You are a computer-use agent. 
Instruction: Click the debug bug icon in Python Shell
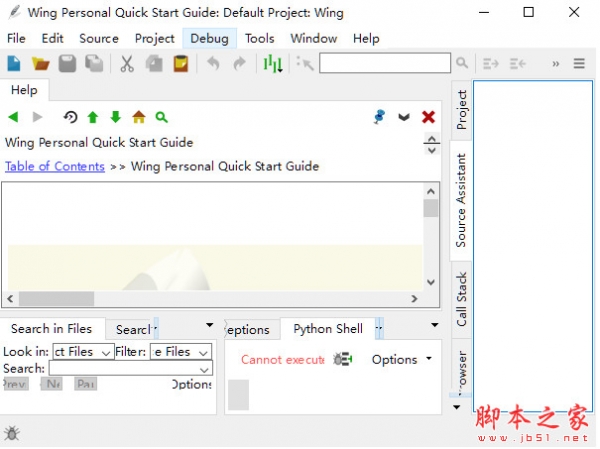[x=342, y=359]
